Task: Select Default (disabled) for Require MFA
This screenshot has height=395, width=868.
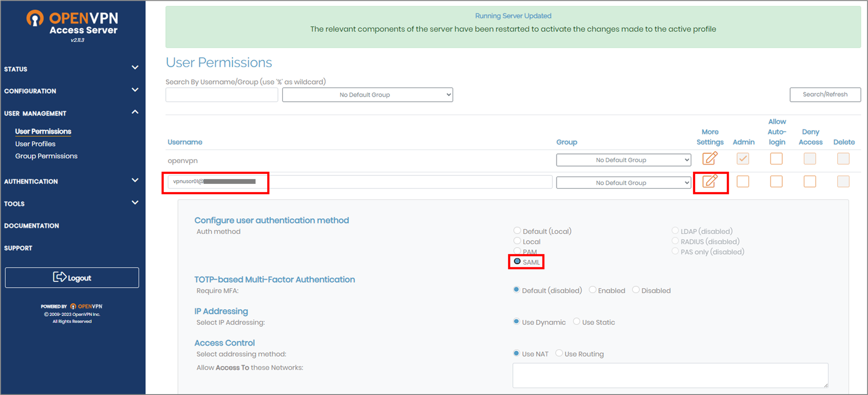Action: [x=516, y=290]
